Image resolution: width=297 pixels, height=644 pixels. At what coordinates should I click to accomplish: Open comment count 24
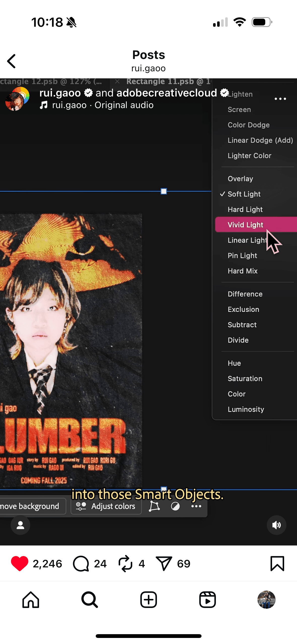click(x=100, y=564)
